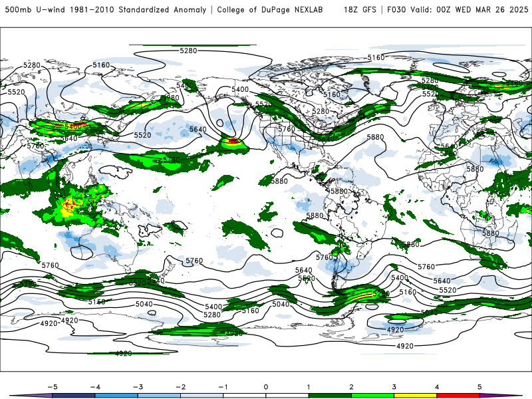
Task: Click the dark green 1 to 2 colorbar segment
Action: [330, 396]
